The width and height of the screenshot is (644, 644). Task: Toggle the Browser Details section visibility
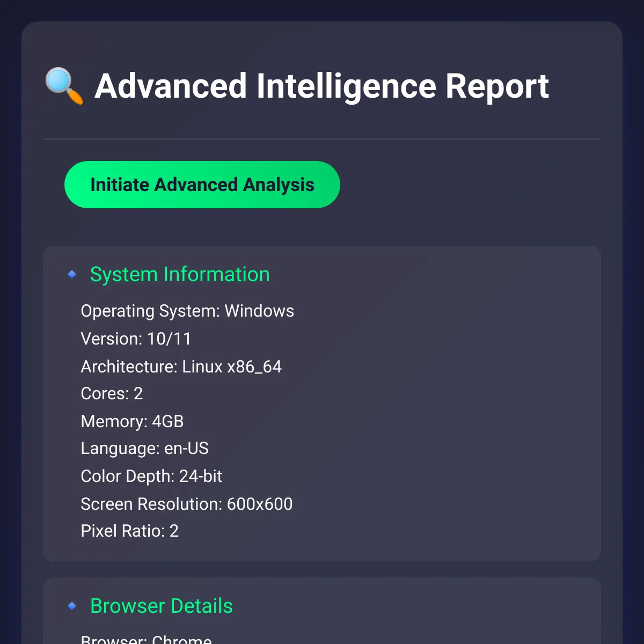(x=162, y=606)
